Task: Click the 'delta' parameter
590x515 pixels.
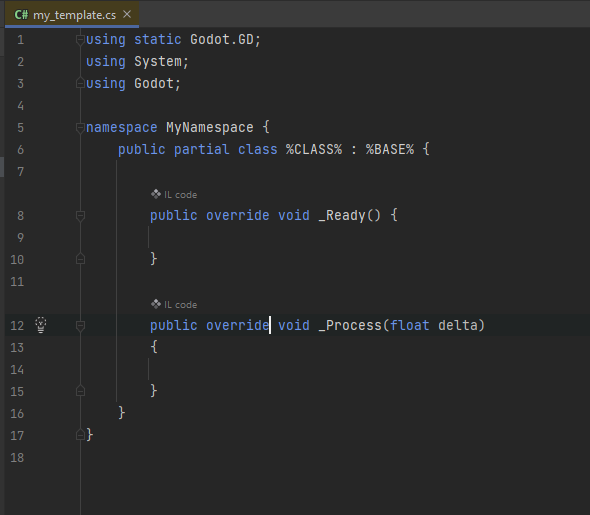Action: (x=458, y=325)
